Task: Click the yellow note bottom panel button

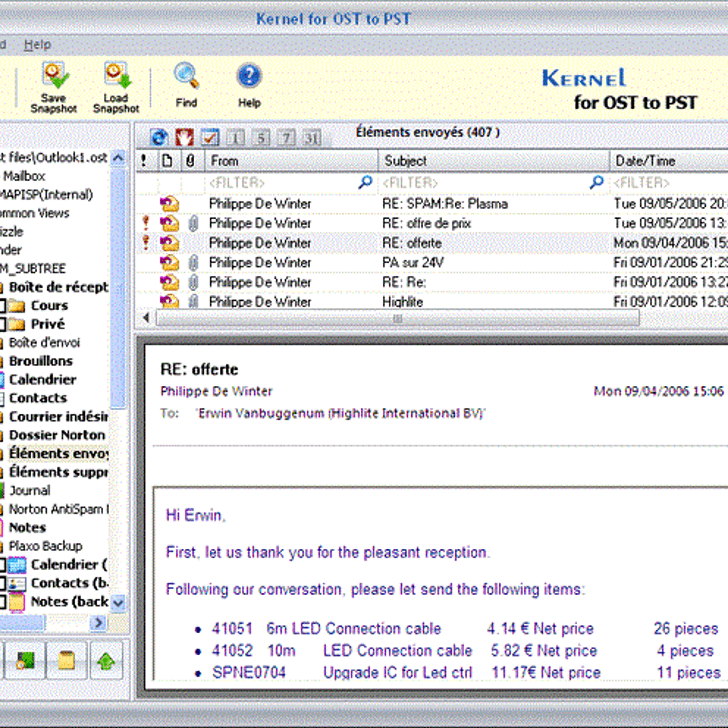Action: coord(66,661)
